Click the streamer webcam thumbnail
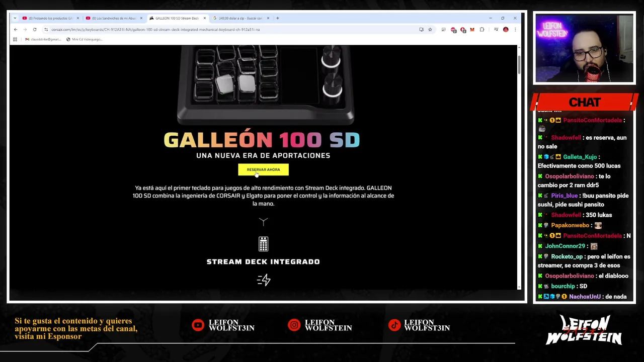This screenshot has height=362, width=644. coord(584,48)
